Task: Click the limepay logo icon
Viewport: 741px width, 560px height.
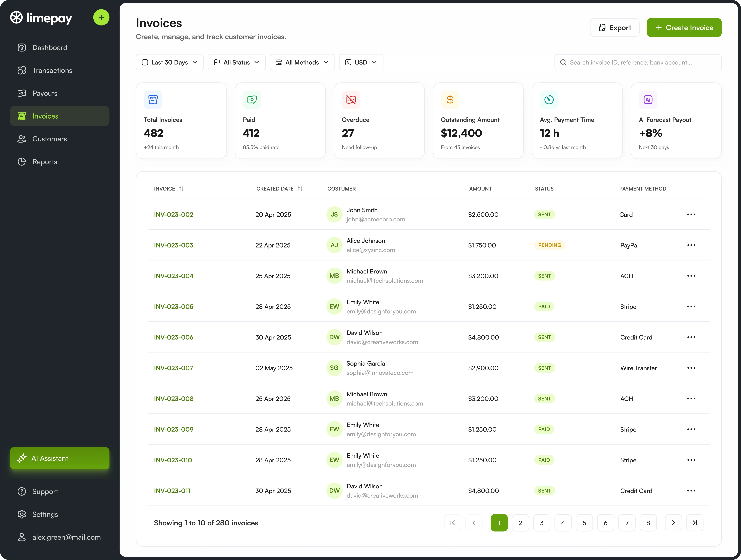Action: pos(16,17)
